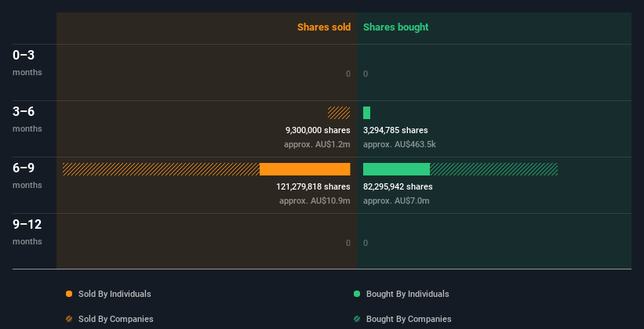Select the Bought By Companies legend label
The image size is (644, 329).
pyautogui.click(x=409, y=319)
